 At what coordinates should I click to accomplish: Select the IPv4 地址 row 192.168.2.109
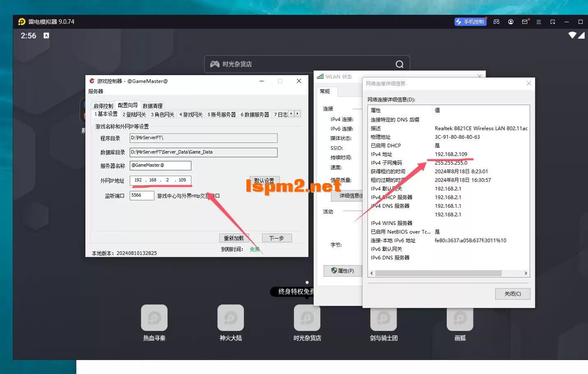pos(448,154)
